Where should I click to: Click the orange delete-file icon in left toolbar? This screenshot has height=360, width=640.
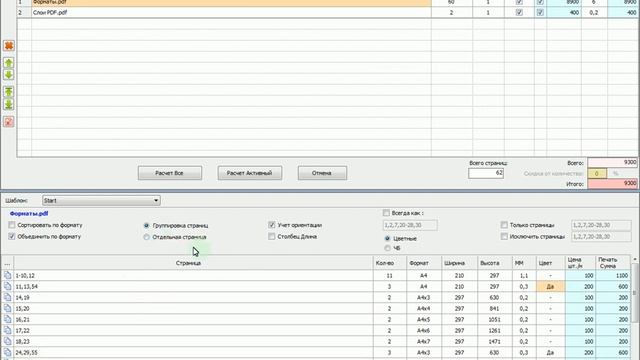(9, 45)
